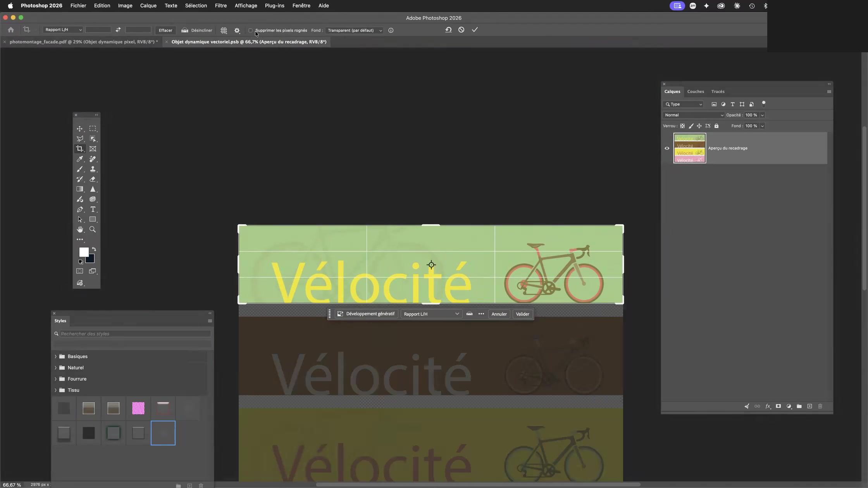Reset the crop box with the undo arrow
868x488 pixels.
point(448,30)
